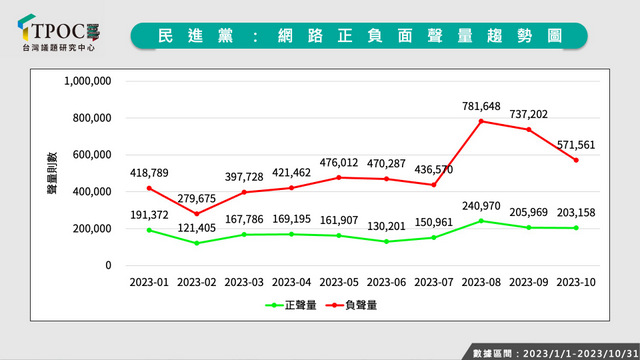The width and height of the screenshot is (640, 360).
Task: Click the 203,158 green data point
Action: (x=576, y=228)
